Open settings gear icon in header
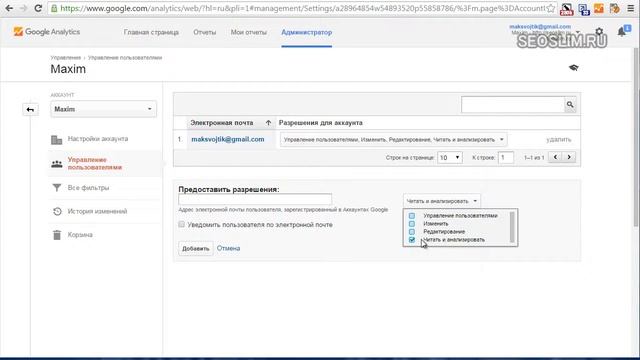The width and height of the screenshot is (640, 360). click(599, 31)
